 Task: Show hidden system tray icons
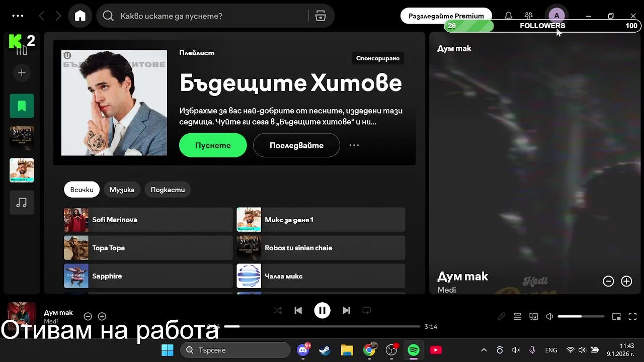point(484,350)
